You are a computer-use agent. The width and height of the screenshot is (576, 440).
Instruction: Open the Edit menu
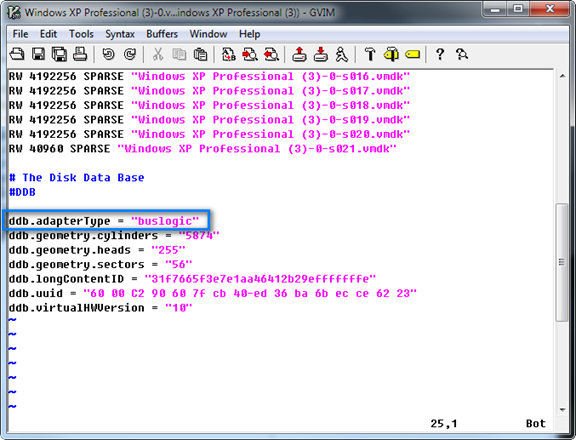click(x=48, y=34)
